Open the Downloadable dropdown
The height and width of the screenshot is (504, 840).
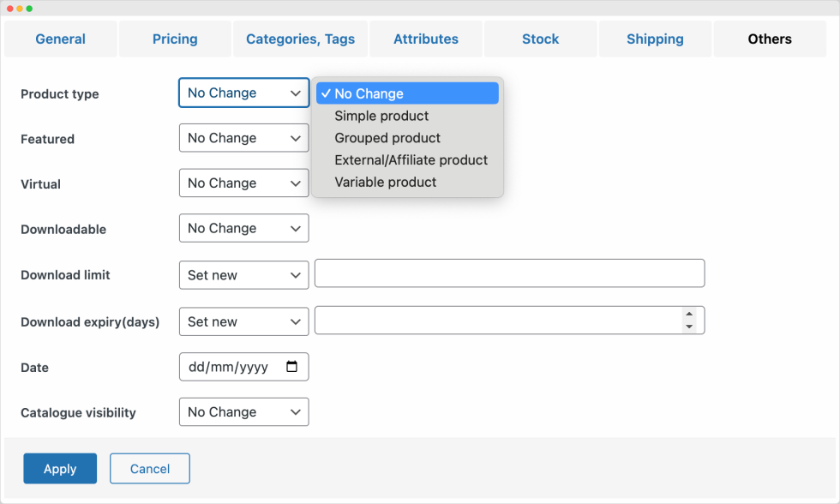tap(243, 229)
